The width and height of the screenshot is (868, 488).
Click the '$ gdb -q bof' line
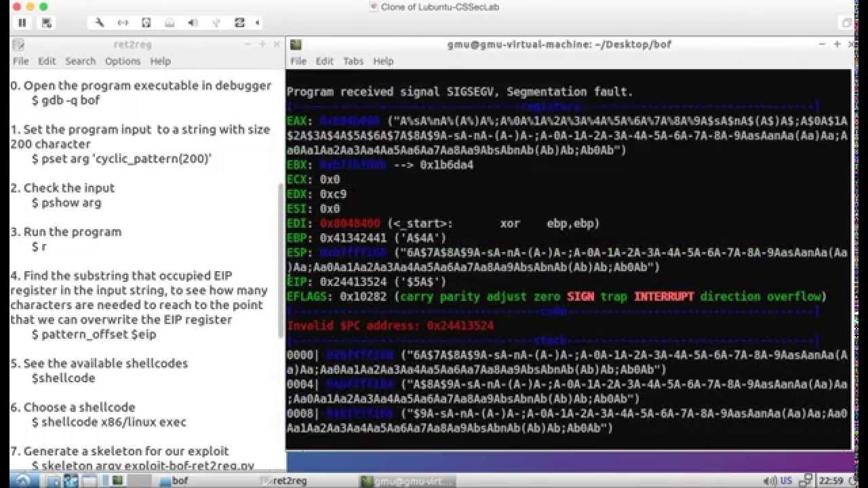(x=66, y=100)
